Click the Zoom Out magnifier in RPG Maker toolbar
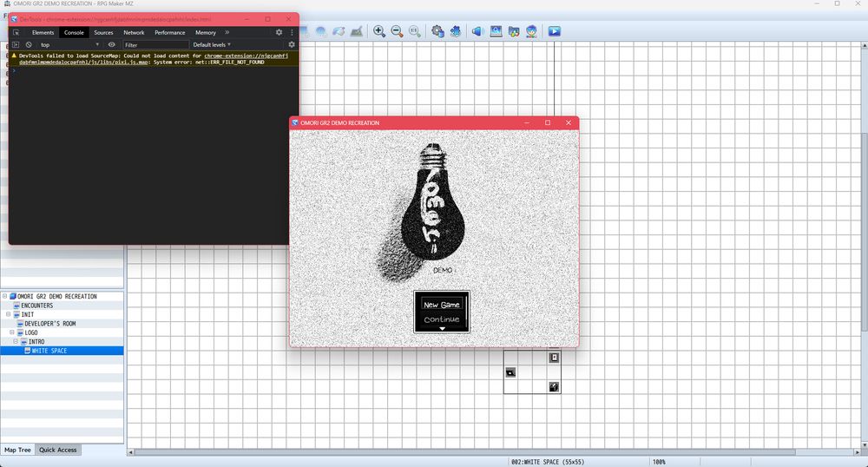This screenshot has height=467, width=868. [x=397, y=31]
